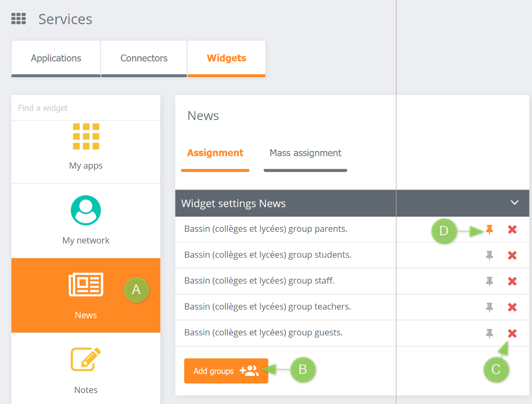Click the Find a widget search field
The height and width of the screenshot is (404, 532).
click(x=86, y=108)
